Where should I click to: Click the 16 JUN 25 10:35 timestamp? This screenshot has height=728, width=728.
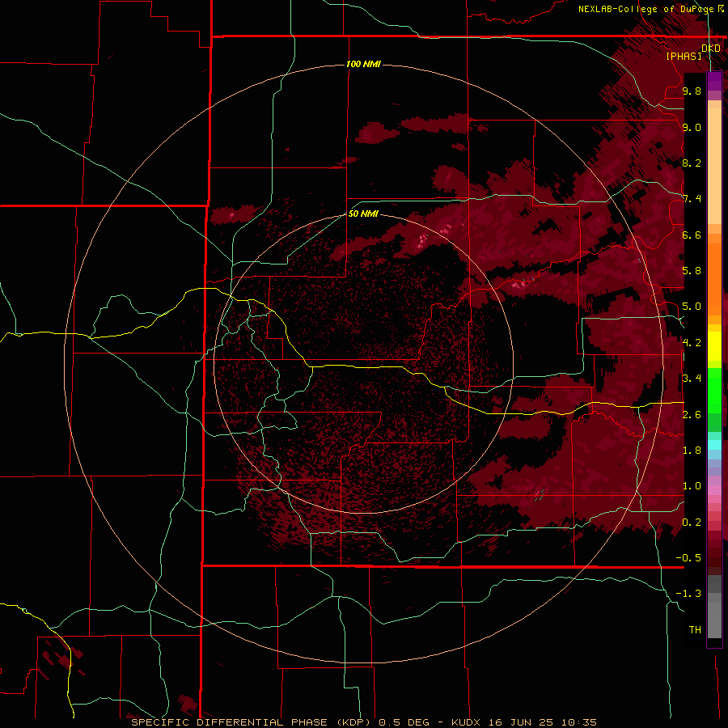click(542, 722)
